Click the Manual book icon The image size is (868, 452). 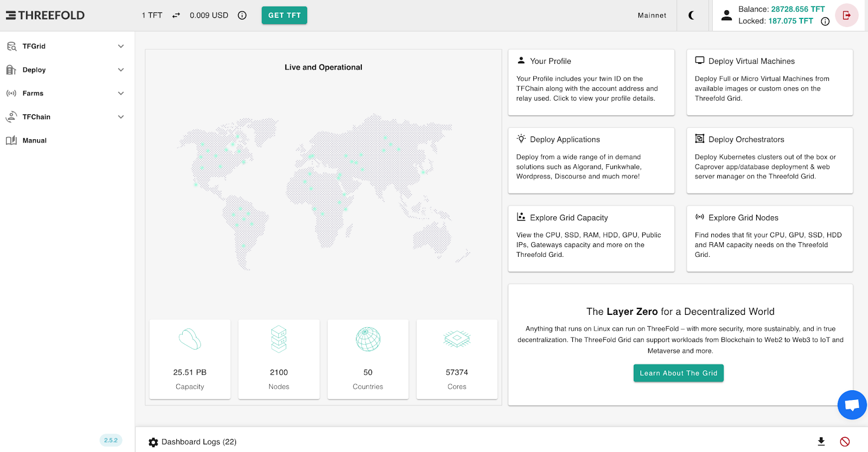click(x=11, y=140)
